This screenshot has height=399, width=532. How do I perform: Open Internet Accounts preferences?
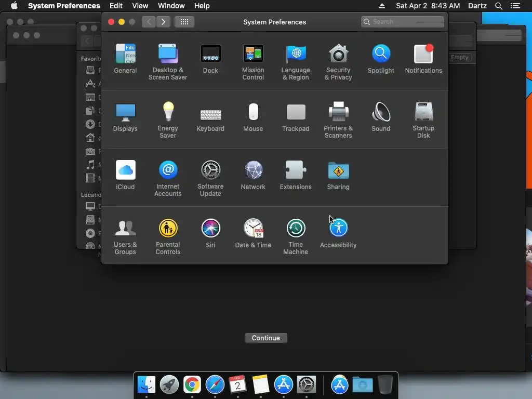point(168,178)
